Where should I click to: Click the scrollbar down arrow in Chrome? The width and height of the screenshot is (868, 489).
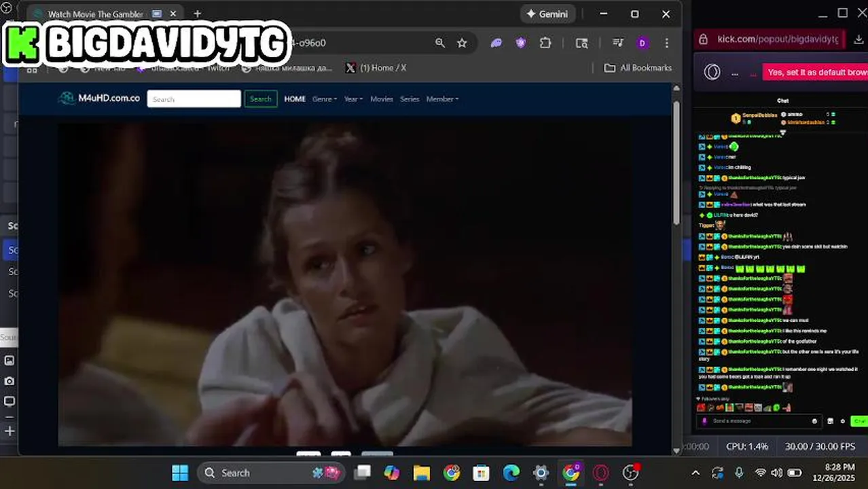tap(676, 450)
